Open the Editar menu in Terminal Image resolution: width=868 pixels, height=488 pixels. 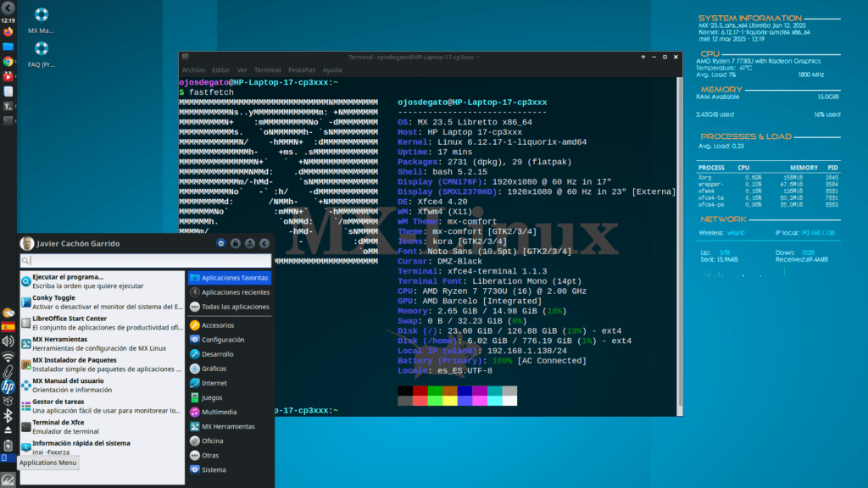tap(220, 70)
